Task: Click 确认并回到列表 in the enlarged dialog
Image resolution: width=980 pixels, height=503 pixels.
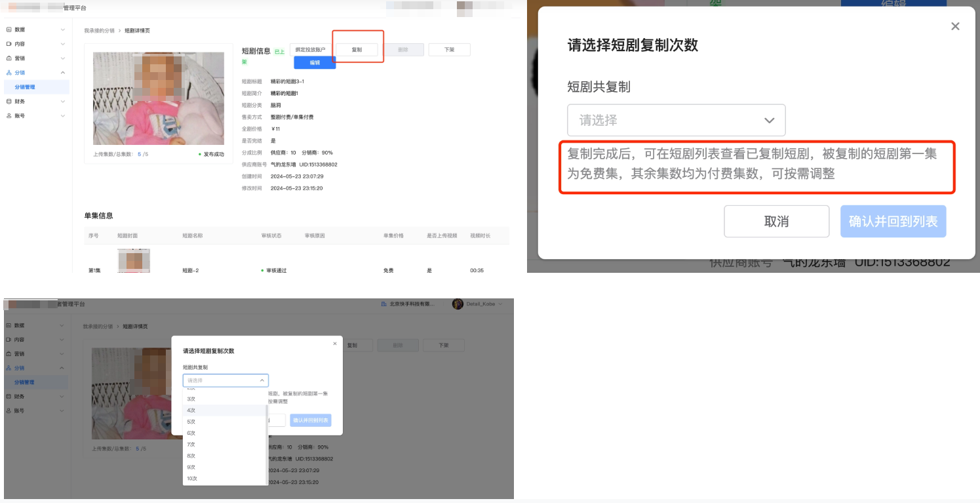Action: tap(893, 222)
